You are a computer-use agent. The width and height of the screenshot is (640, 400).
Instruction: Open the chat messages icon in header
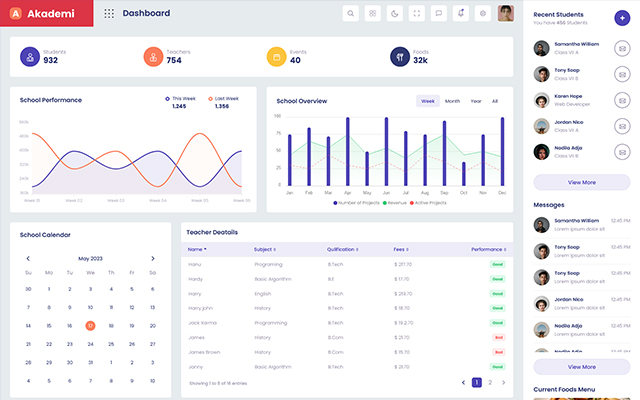click(439, 13)
